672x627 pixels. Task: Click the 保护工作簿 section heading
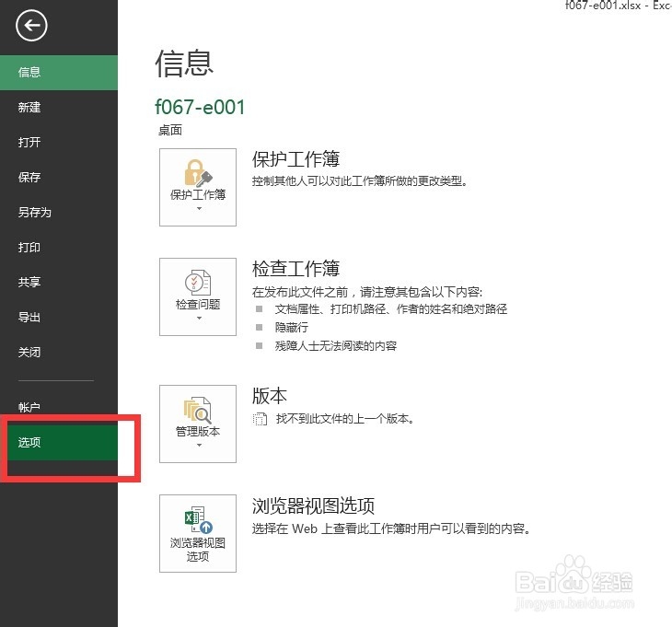(295, 159)
